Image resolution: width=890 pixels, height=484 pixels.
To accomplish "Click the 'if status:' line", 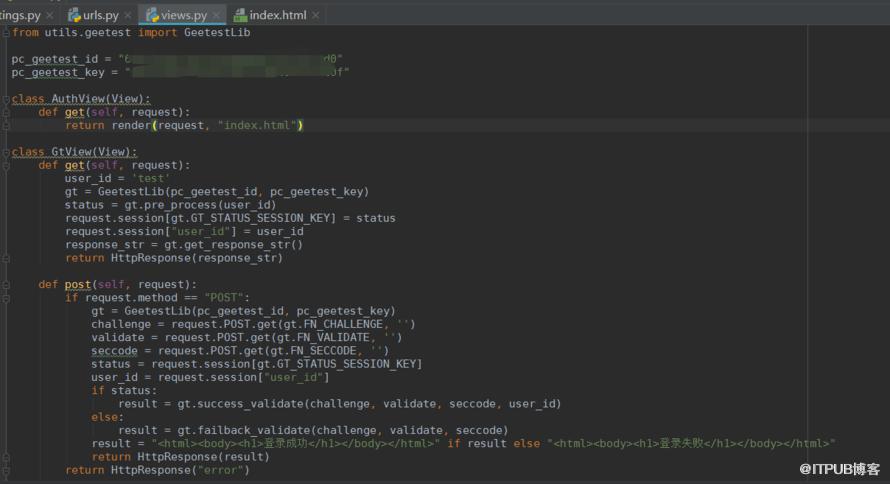I will point(124,391).
